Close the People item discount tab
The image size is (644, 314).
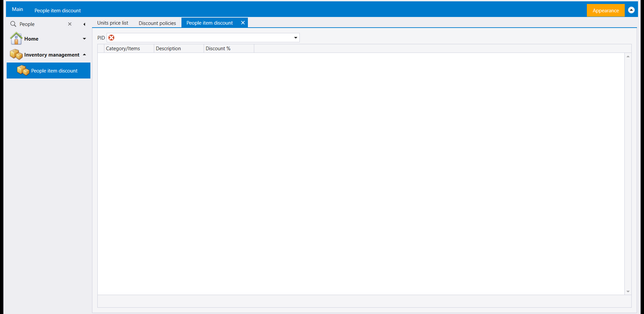coord(243,23)
